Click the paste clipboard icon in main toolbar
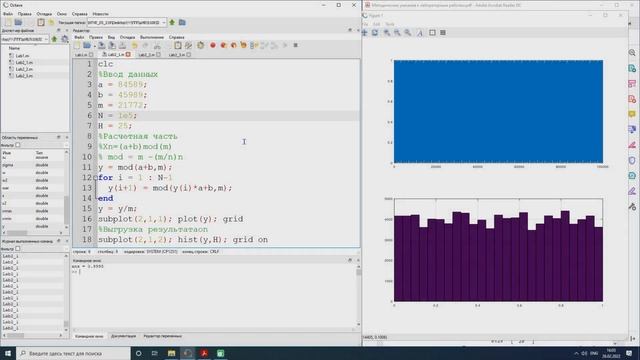 pos(41,22)
